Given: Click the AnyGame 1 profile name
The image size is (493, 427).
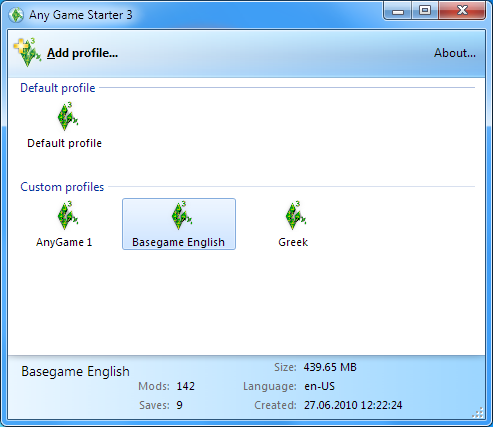Looking at the screenshot, I should (64, 242).
